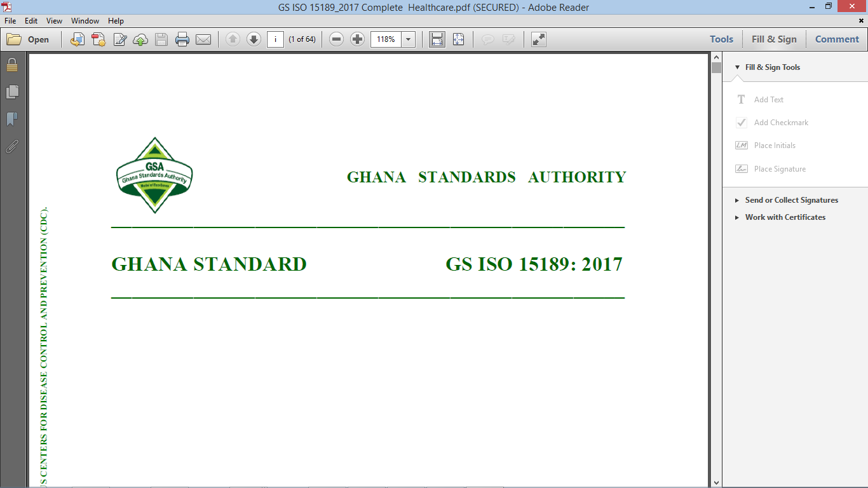The height and width of the screenshot is (488, 868).
Task: Click the Create PDF online icon
Action: pyautogui.click(x=78, y=39)
